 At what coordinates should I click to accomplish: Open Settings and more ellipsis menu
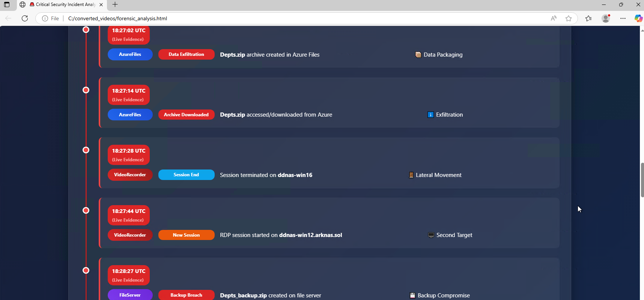pyautogui.click(x=623, y=18)
